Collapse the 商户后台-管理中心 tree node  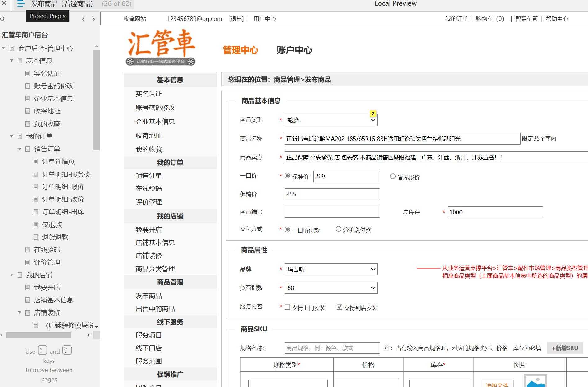[x=4, y=48]
